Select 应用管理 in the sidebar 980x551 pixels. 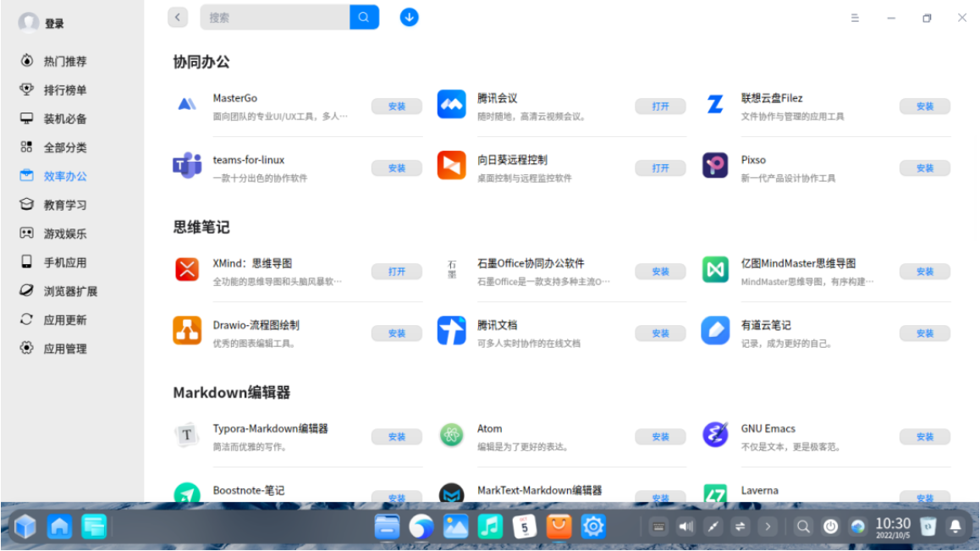tap(65, 349)
